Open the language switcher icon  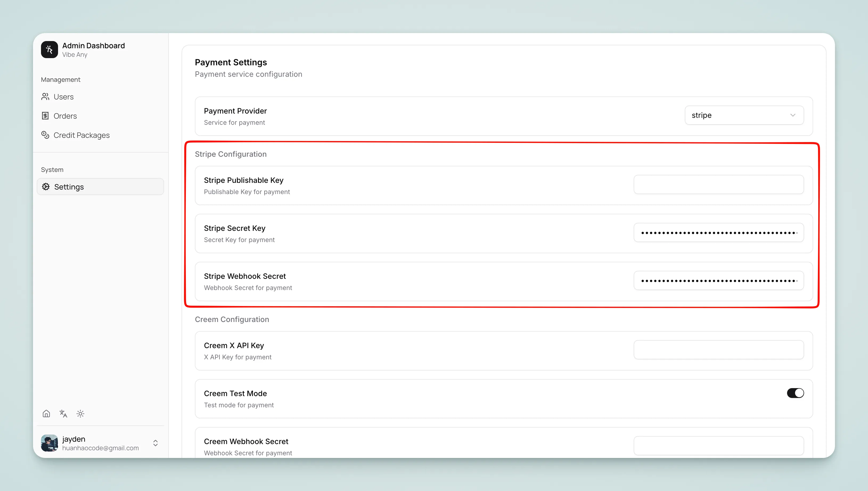[63, 413]
